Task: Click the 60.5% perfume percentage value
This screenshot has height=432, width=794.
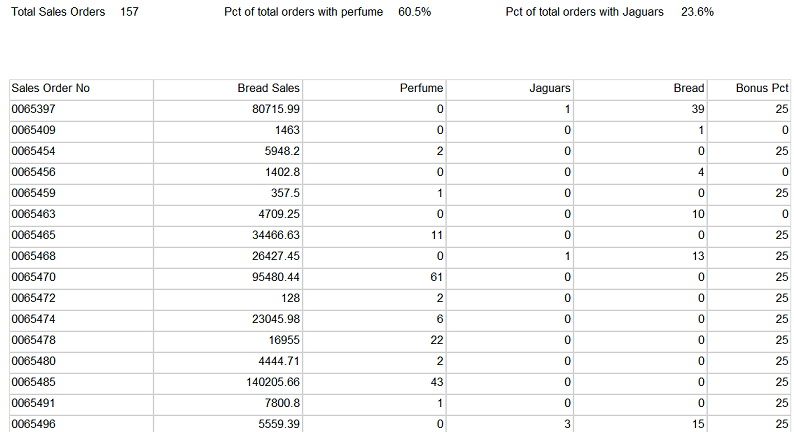Action: pyautogui.click(x=414, y=12)
